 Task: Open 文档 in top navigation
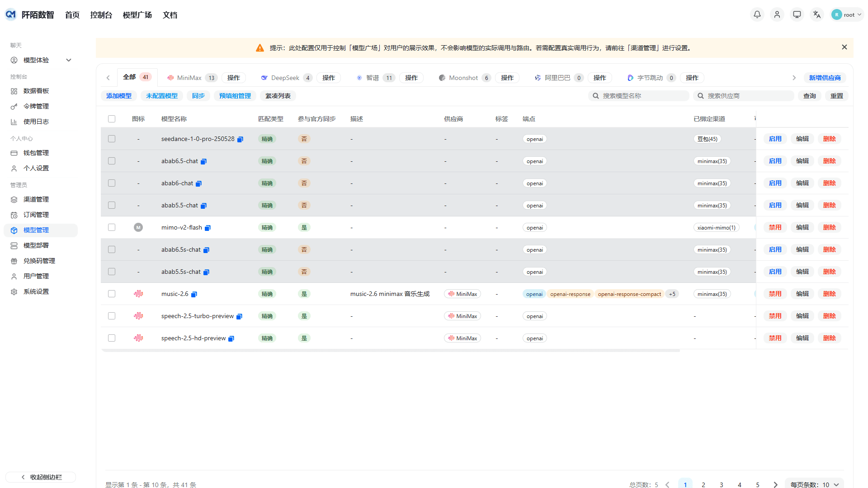170,15
